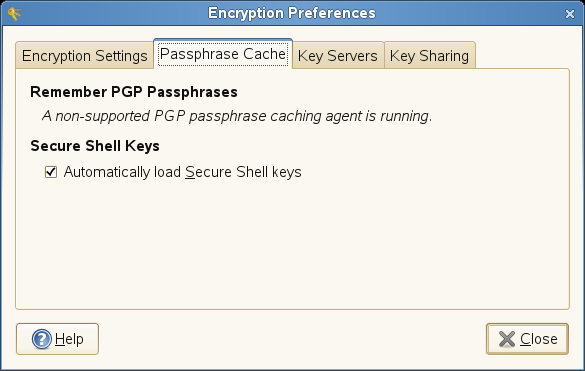The height and width of the screenshot is (371, 585).
Task: Toggle Automatically load Secure Shell keys checkbox
Action: click(x=51, y=172)
